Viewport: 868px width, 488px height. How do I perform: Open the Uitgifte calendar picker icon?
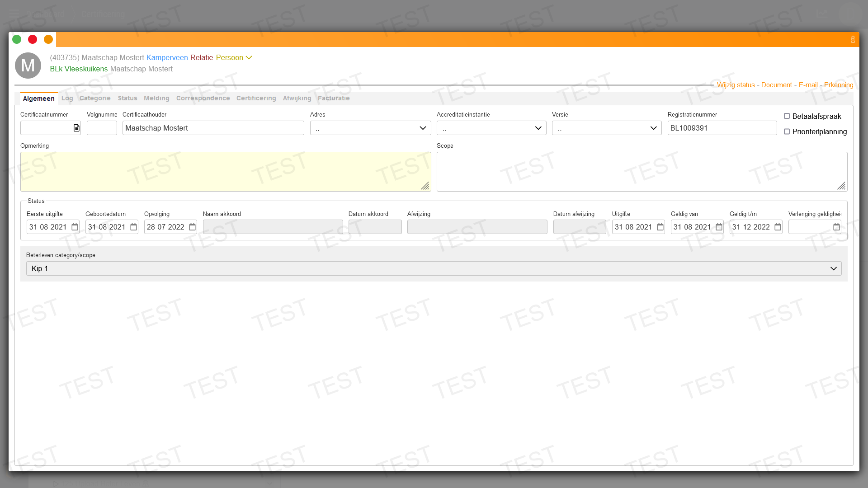click(660, 227)
